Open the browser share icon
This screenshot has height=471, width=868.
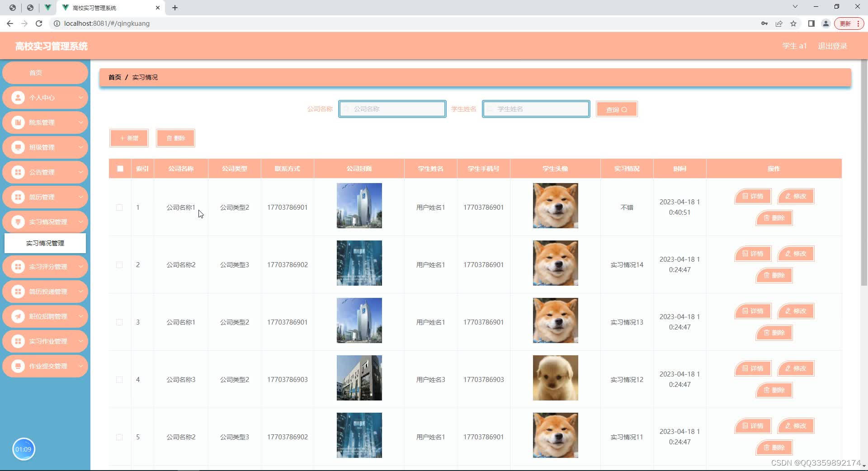779,24
